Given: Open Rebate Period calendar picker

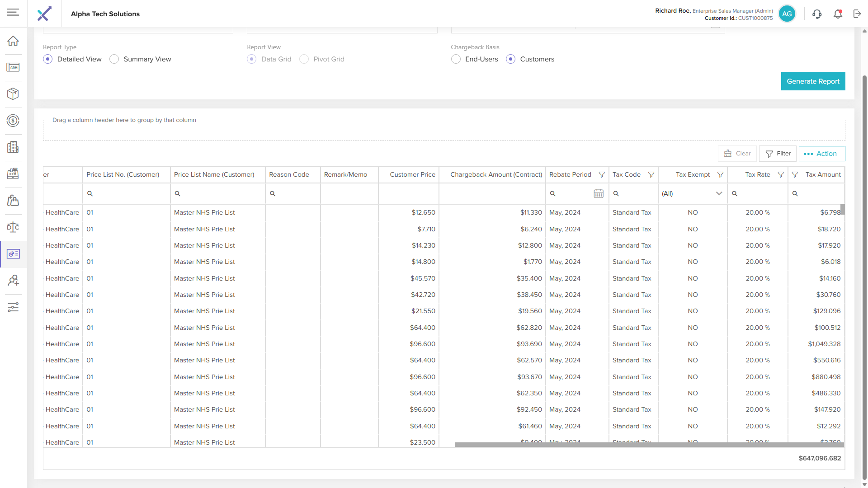Looking at the screenshot, I should coord(598,194).
